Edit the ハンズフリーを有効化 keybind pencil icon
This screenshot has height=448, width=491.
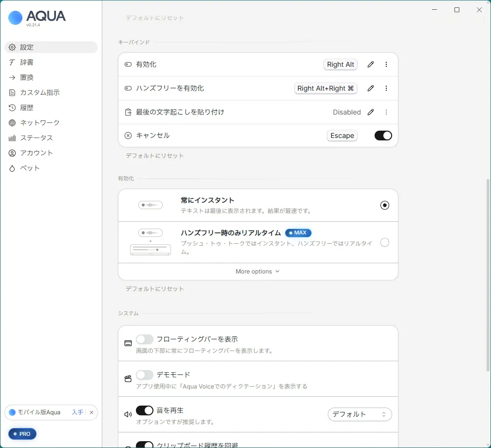(371, 88)
